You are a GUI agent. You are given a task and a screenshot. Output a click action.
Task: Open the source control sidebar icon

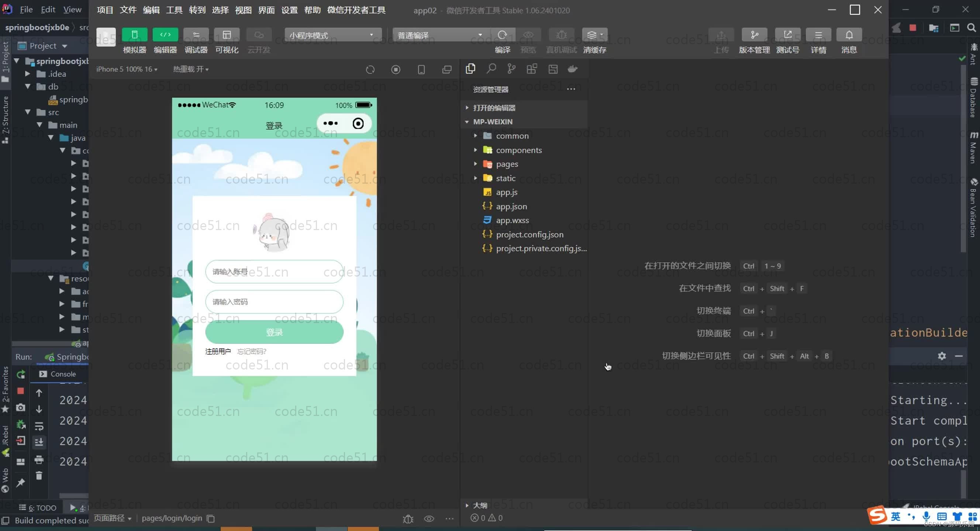click(511, 69)
